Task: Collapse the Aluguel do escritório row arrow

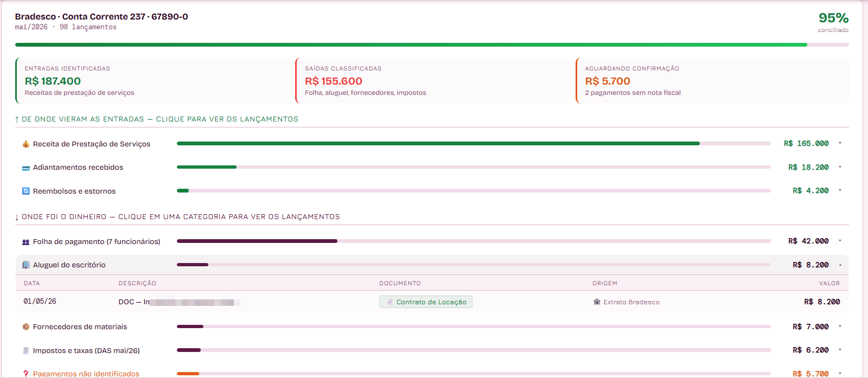Action: [x=840, y=265]
